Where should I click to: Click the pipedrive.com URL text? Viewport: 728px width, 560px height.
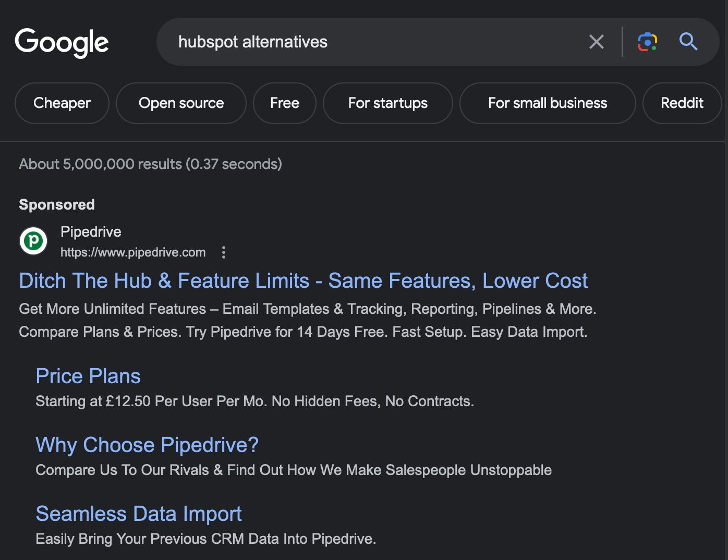[133, 252]
